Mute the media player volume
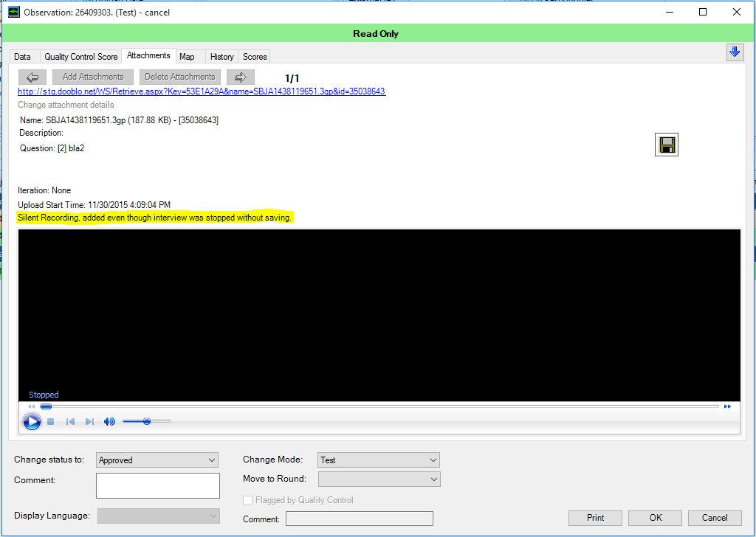Screen dimensions: 756x537 [x=109, y=422]
